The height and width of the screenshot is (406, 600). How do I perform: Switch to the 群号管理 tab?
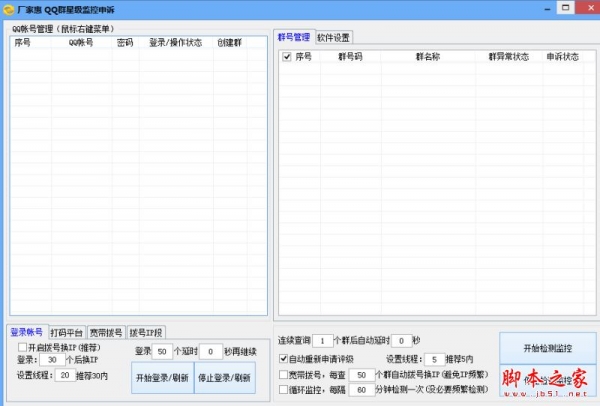tap(294, 37)
